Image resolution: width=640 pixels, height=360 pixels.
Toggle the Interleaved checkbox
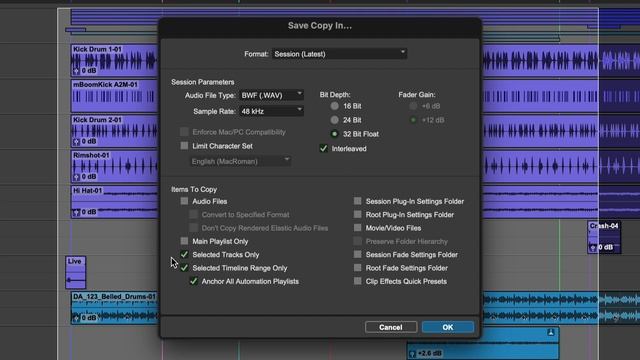[x=324, y=149]
